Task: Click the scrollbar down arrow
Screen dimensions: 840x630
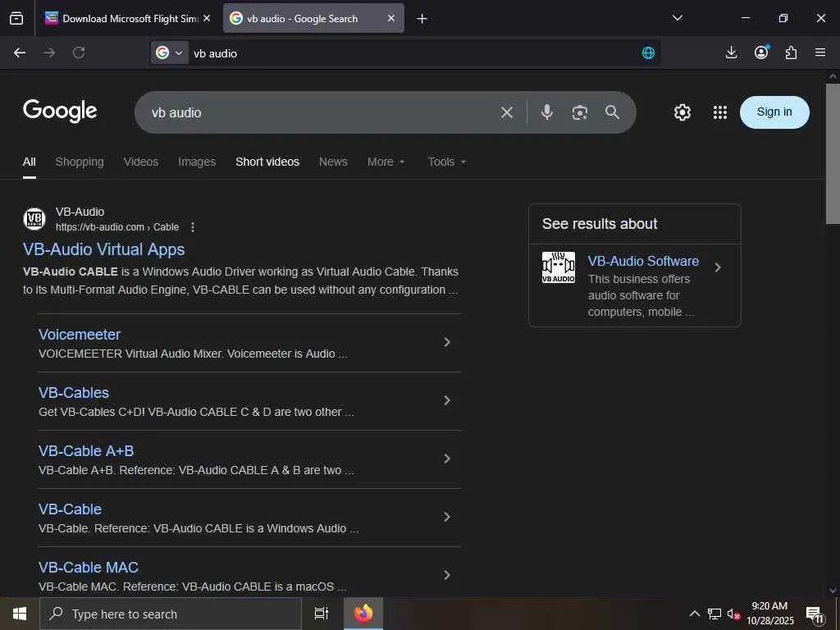Action: pos(833,591)
